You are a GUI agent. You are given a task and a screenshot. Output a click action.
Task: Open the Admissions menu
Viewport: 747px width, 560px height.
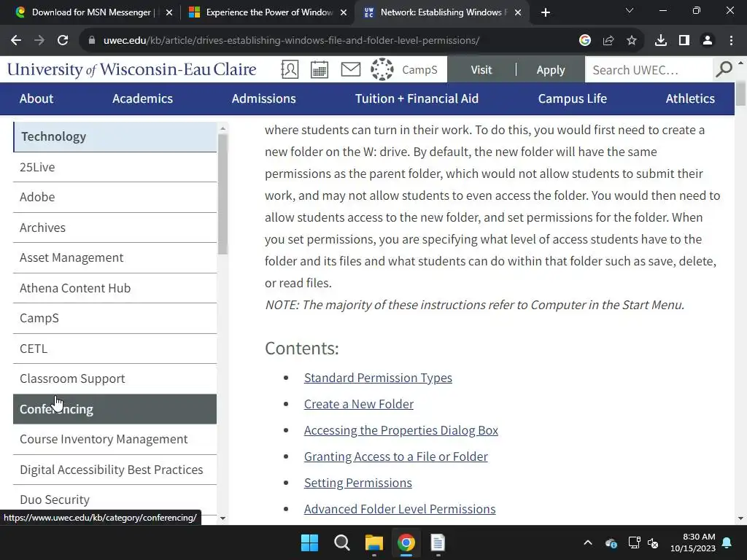click(x=263, y=98)
